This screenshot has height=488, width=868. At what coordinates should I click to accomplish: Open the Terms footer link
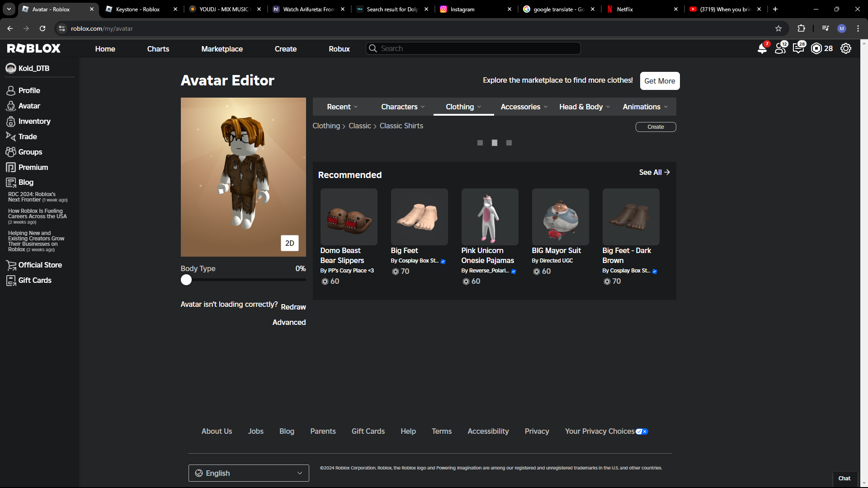pyautogui.click(x=442, y=432)
